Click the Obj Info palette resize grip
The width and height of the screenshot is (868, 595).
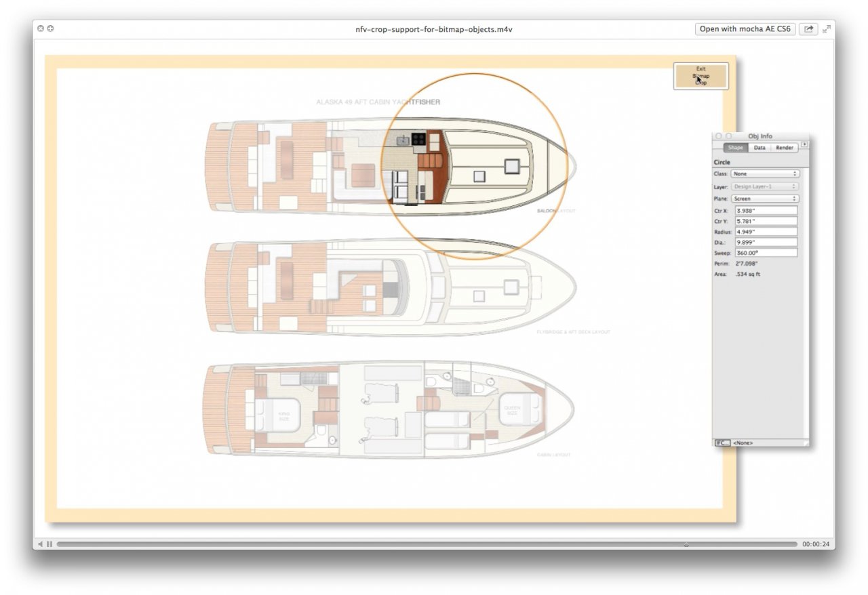[x=806, y=443]
